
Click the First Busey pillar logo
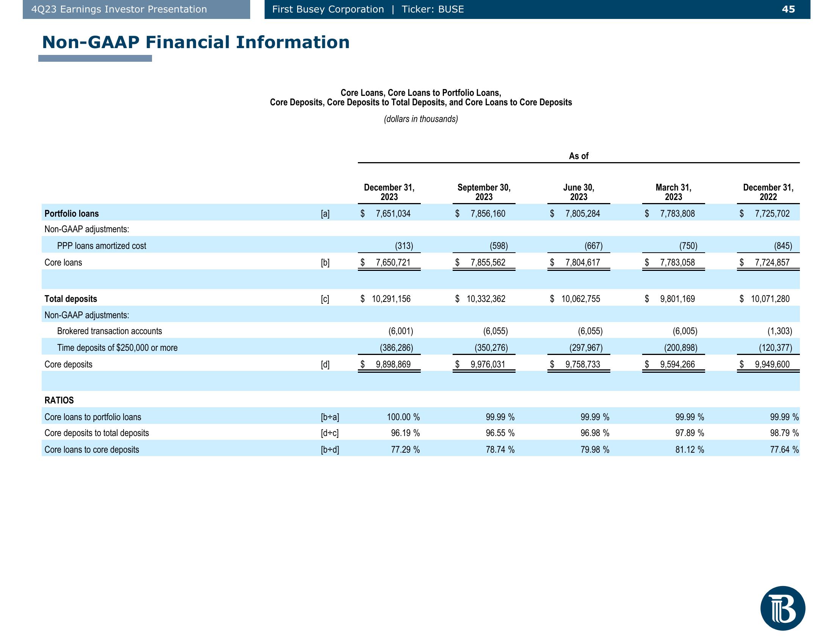[x=782, y=608]
